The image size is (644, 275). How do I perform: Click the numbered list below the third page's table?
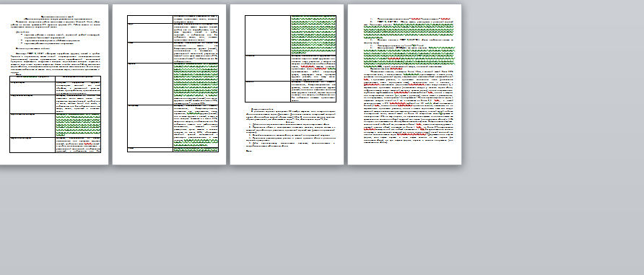291,135
